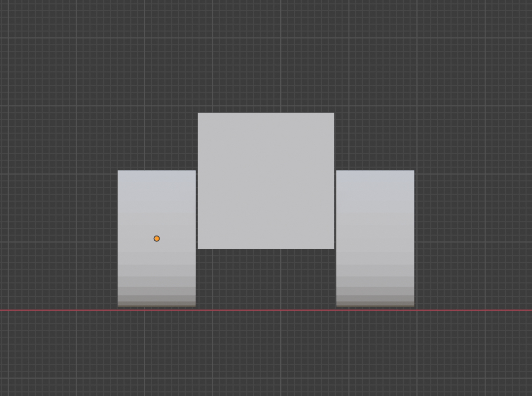Click the bottom-right corner of the center cube
This screenshot has width=532, height=396.
(333, 248)
